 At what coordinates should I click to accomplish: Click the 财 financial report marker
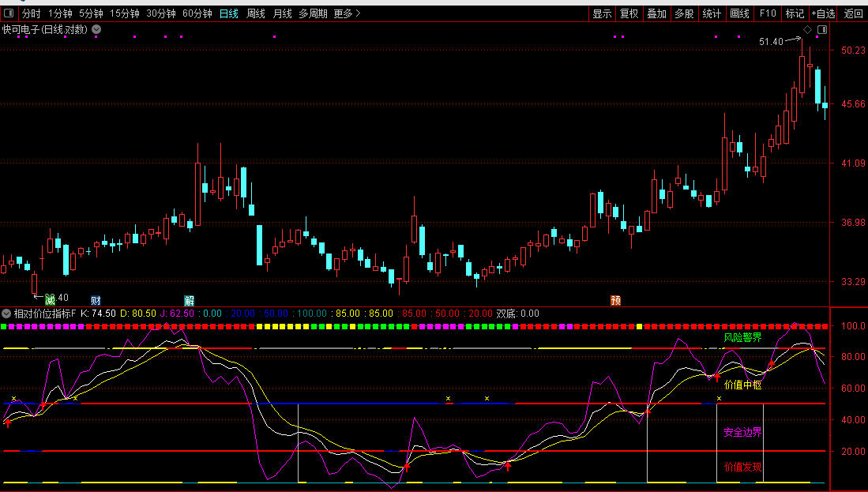(x=96, y=300)
